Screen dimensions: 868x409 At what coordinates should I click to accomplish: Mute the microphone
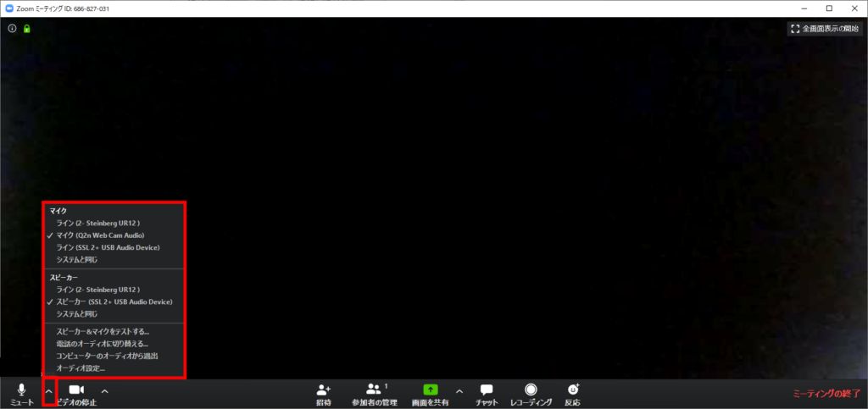[22, 395]
